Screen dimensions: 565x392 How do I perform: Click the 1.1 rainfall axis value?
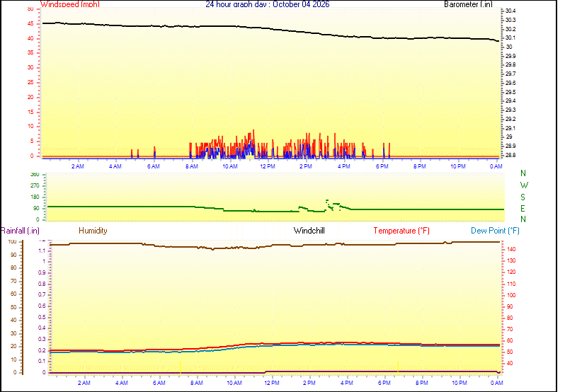point(42,251)
